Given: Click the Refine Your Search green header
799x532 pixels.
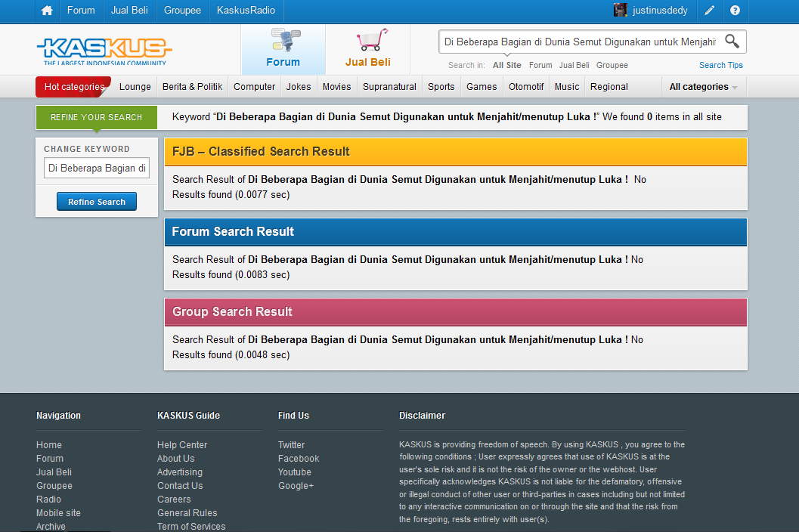Looking at the screenshot, I should point(96,117).
